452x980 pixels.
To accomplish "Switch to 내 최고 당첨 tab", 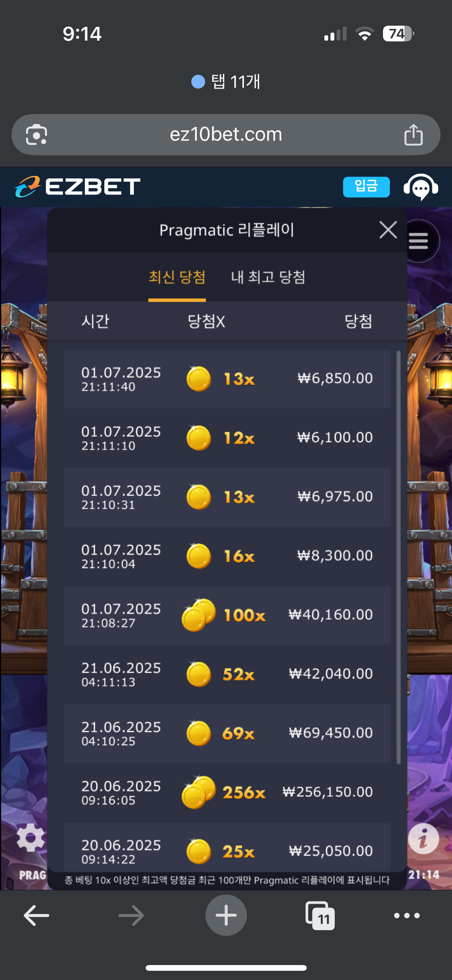I will [x=268, y=277].
